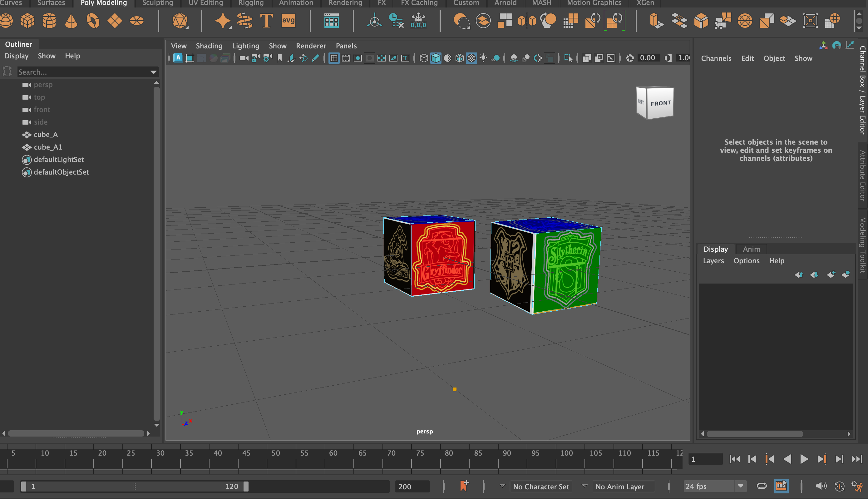Play animation forwards
The width and height of the screenshot is (868, 499).
(x=804, y=459)
